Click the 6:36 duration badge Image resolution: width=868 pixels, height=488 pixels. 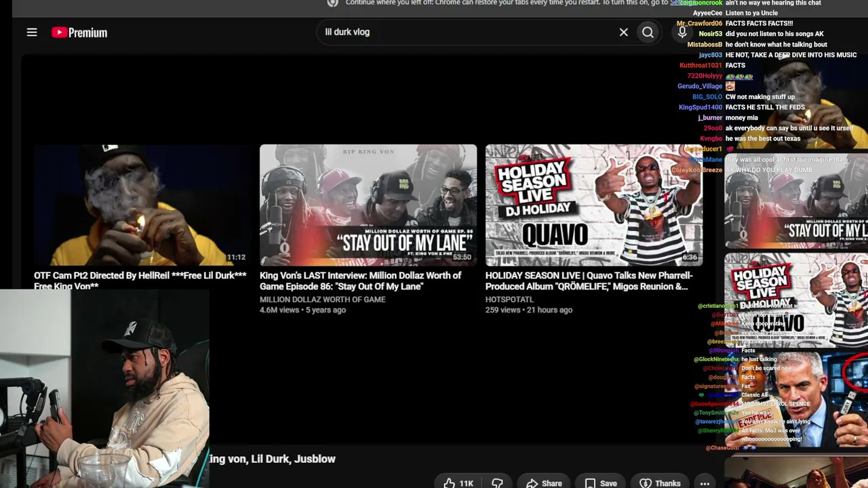(690, 258)
